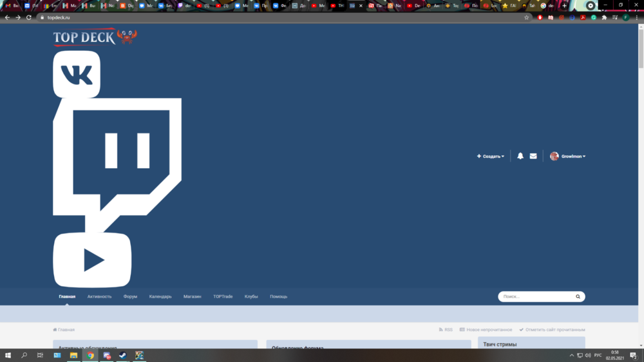The image size is (644, 362).
Task: Open the volume control in system tray
Action: click(588, 356)
